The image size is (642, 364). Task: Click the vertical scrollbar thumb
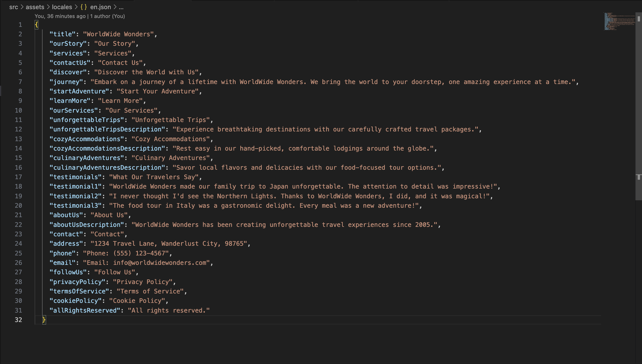[x=639, y=106]
